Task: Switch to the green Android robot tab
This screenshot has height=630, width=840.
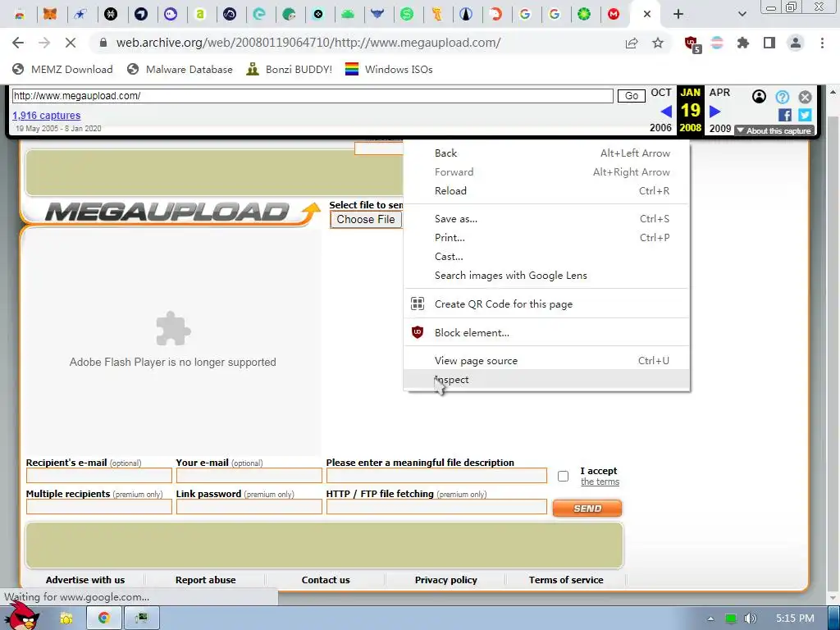Action: coord(348,14)
